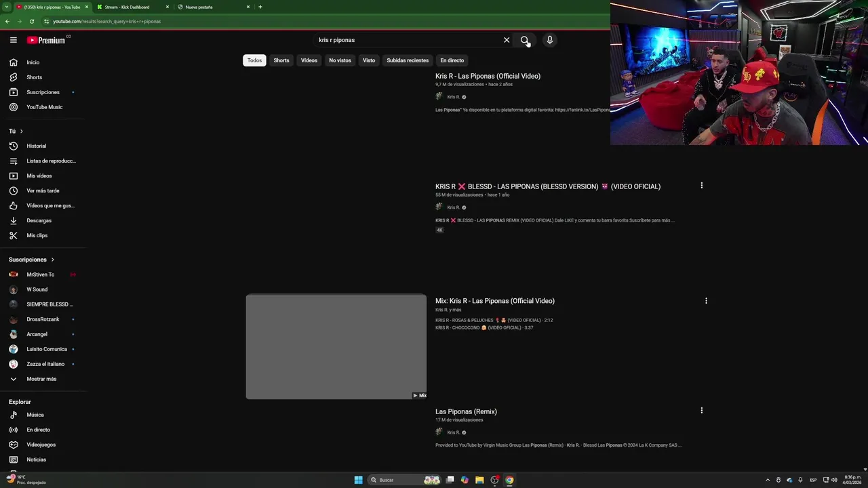Click the browser address bar URL
This screenshot has width=868, height=488.
point(106,21)
